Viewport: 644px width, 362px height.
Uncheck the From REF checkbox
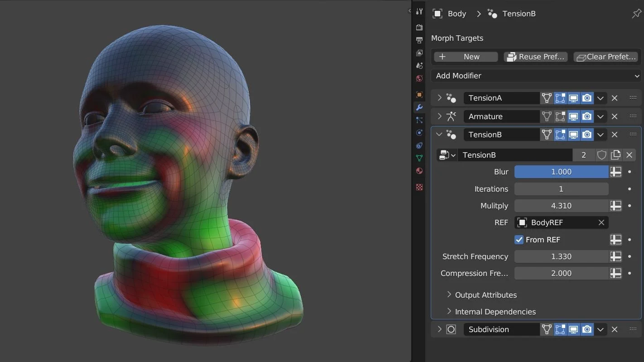[x=519, y=240]
